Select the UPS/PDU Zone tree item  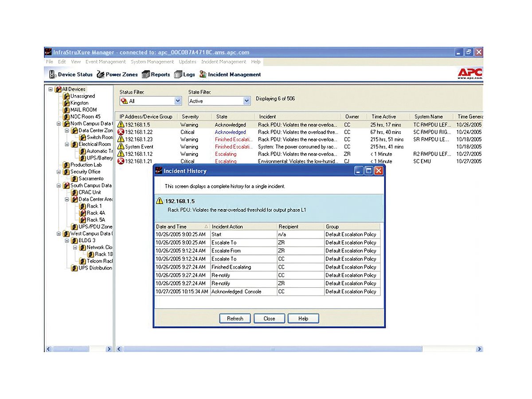coord(95,227)
